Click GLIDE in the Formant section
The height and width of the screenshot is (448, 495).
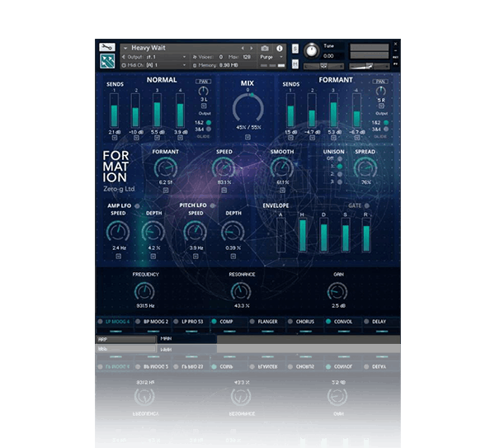380,136
